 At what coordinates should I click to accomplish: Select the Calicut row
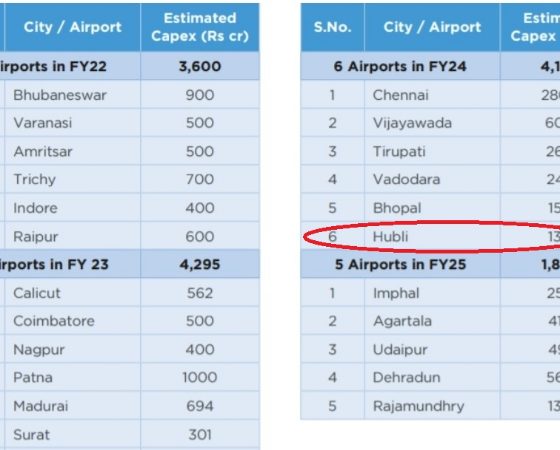[130, 293]
